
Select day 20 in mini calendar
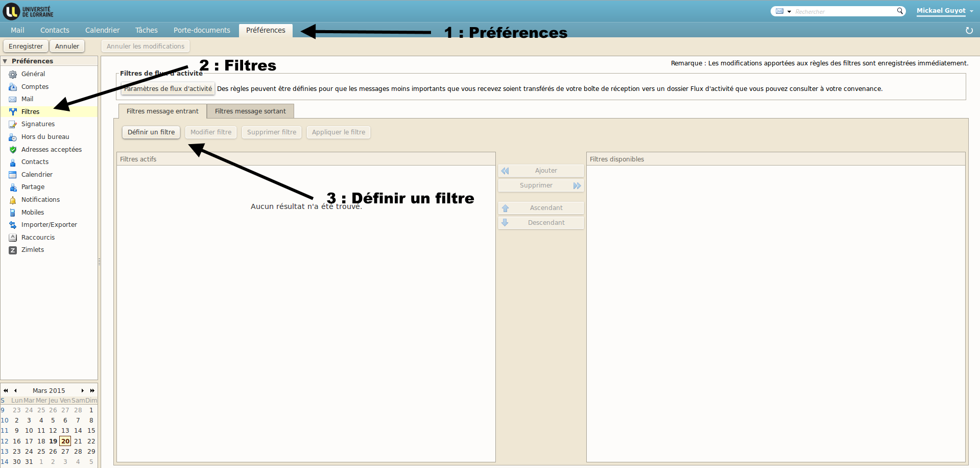click(65, 441)
